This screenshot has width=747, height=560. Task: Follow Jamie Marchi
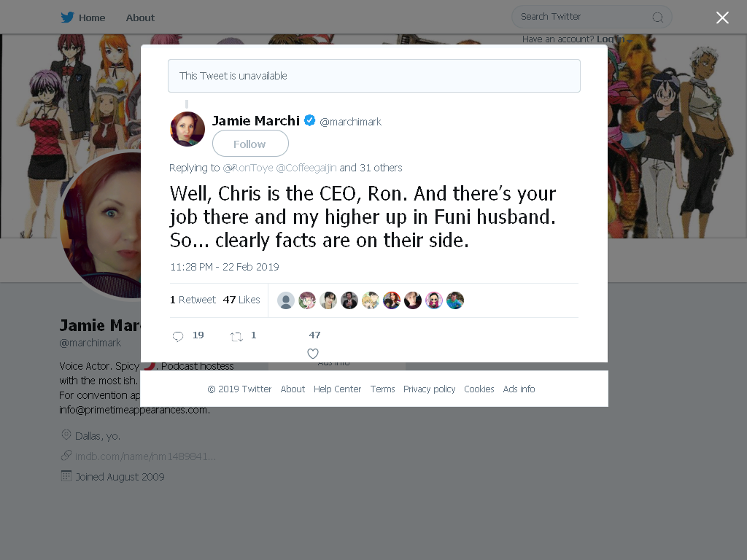point(250,144)
